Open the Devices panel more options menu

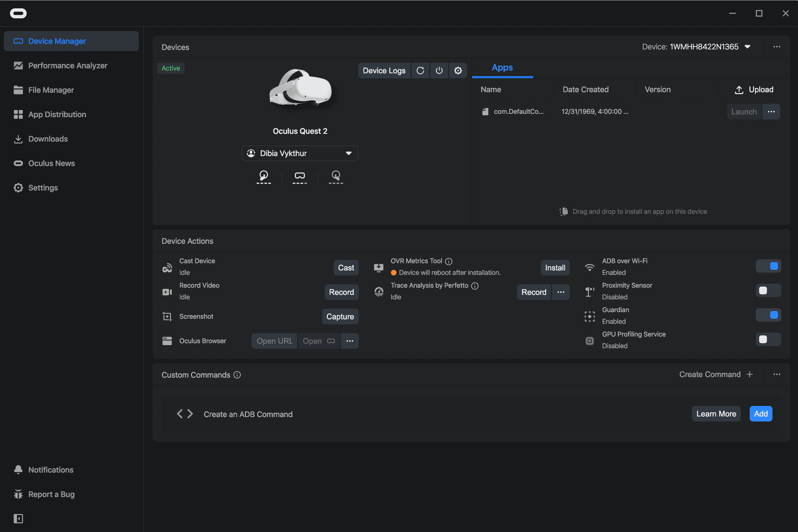(x=777, y=47)
